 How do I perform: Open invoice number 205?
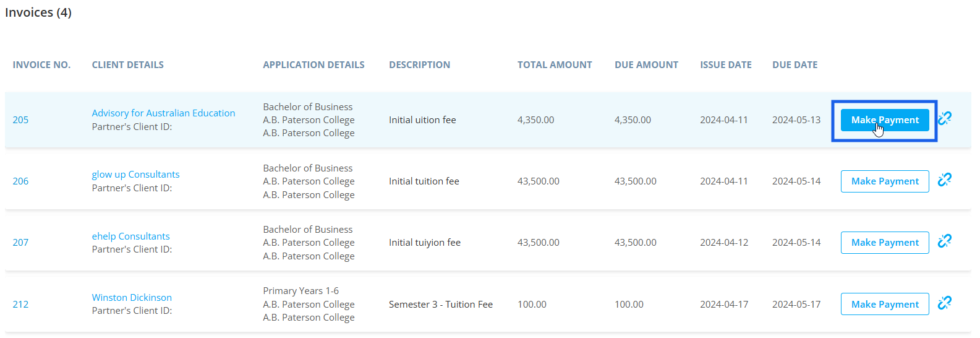coord(20,120)
